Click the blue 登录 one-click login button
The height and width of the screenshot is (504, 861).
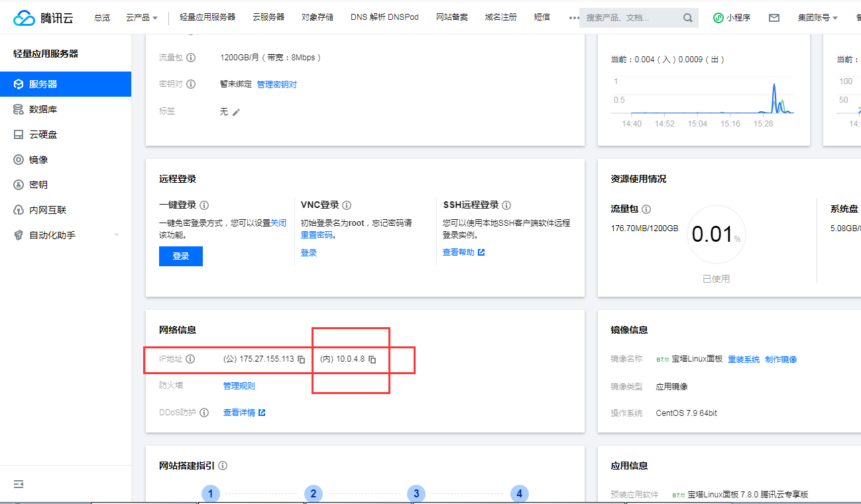[x=181, y=256]
